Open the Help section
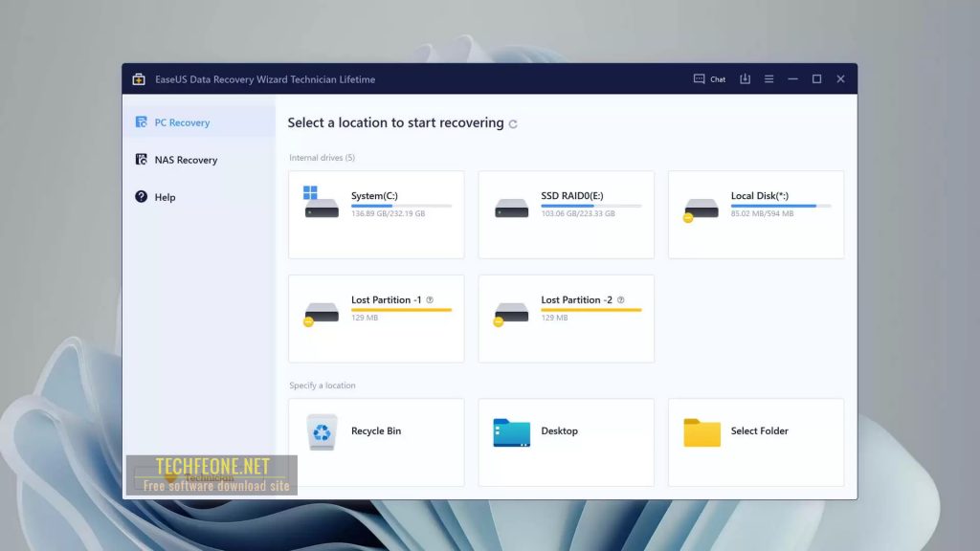The width and height of the screenshot is (980, 551). [x=199, y=197]
